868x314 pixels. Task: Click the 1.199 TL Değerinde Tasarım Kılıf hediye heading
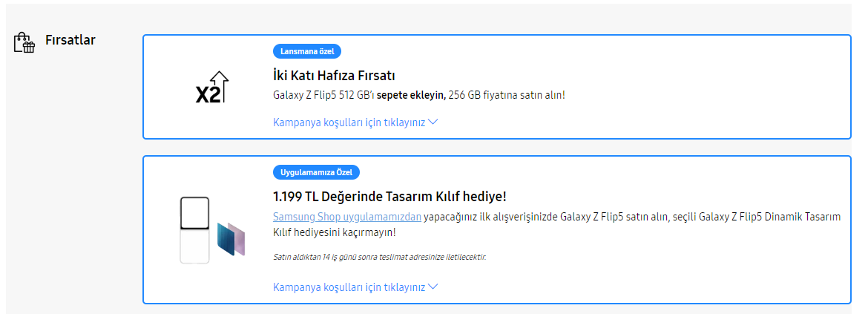click(x=389, y=197)
